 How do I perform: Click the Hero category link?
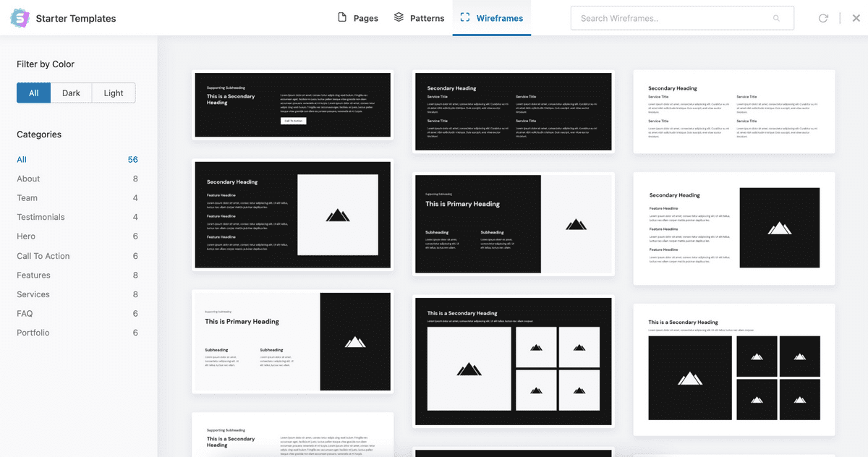[x=25, y=236]
